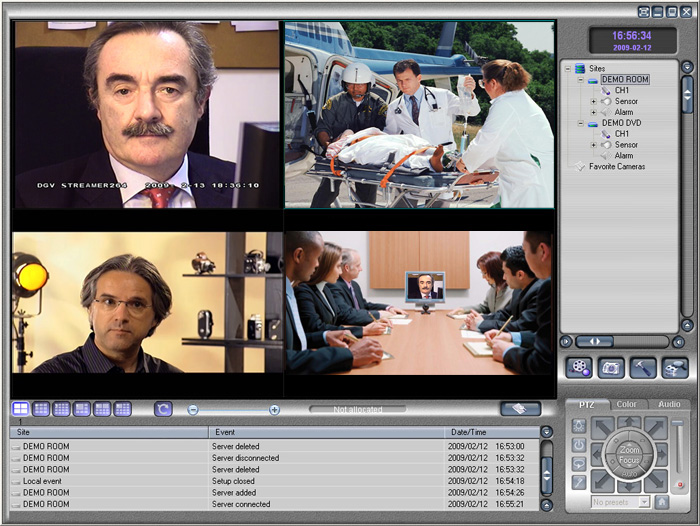
Task: Open Favorite Cameras in the tree
Action: click(x=617, y=167)
